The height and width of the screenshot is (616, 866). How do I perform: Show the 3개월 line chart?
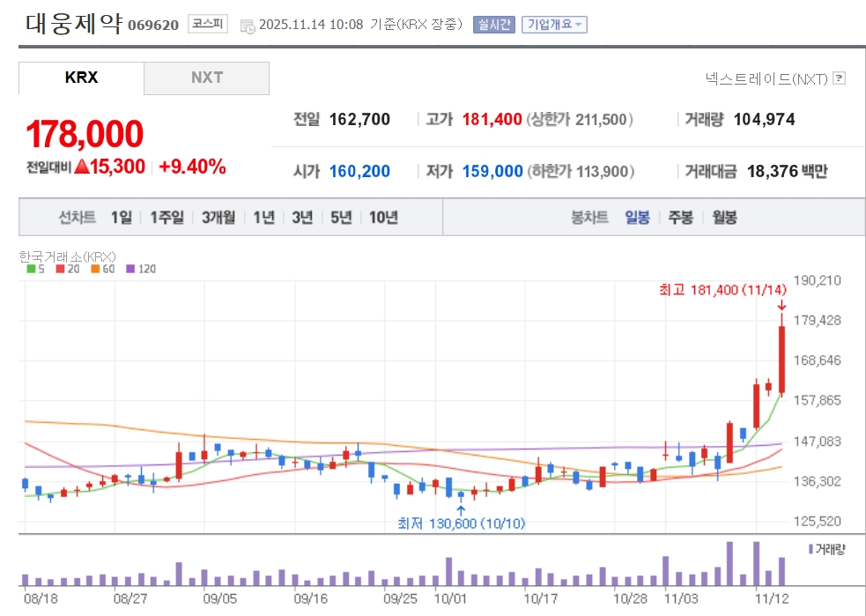tap(218, 218)
